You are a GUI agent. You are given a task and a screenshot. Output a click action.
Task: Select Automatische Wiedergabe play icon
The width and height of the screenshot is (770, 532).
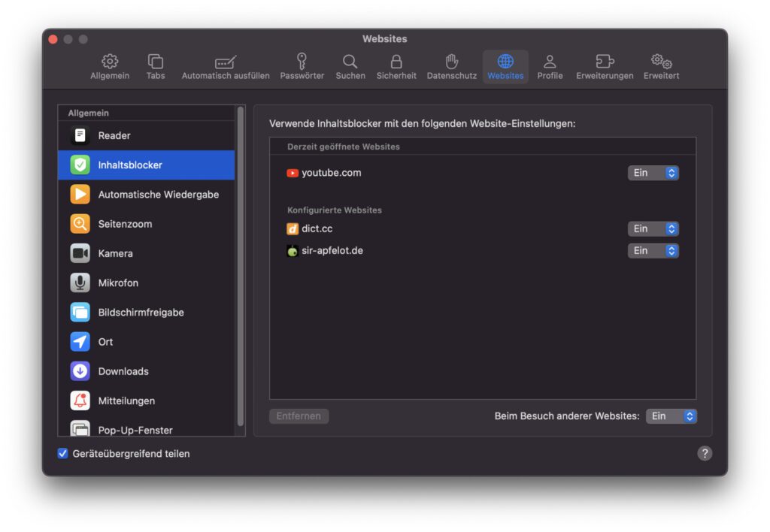(80, 195)
